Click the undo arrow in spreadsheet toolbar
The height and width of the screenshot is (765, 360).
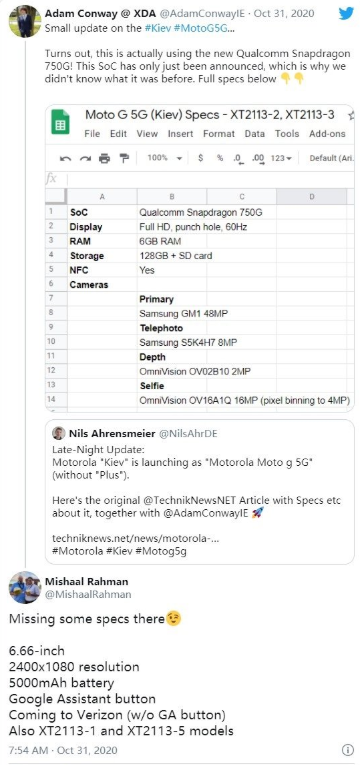pyautogui.click(x=65, y=158)
